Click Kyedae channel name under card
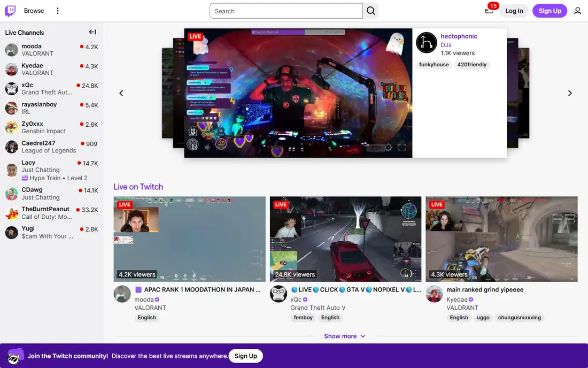588x368 pixels. click(457, 300)
